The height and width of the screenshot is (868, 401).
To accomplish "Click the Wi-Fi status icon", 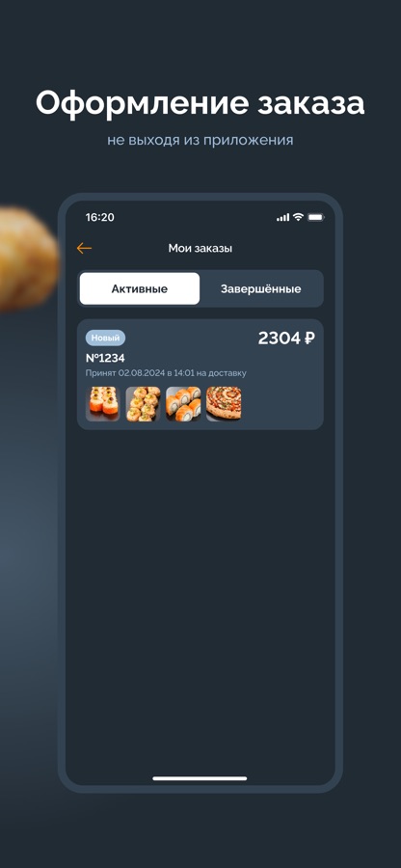I will point(298,217).
